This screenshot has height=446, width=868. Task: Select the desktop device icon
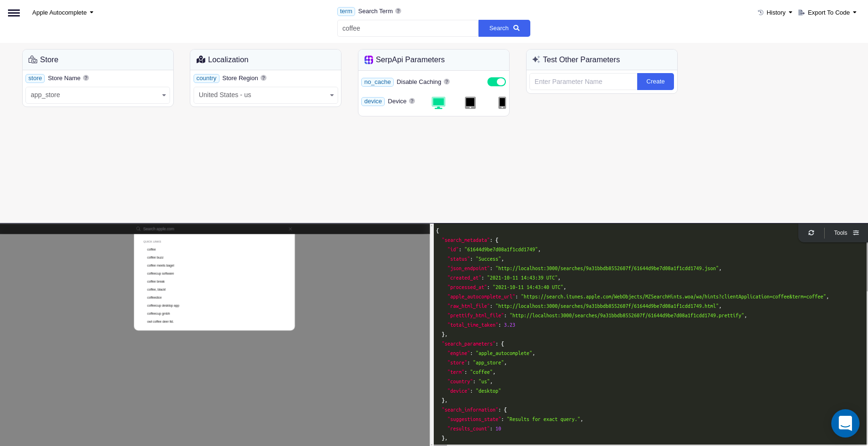438,102
